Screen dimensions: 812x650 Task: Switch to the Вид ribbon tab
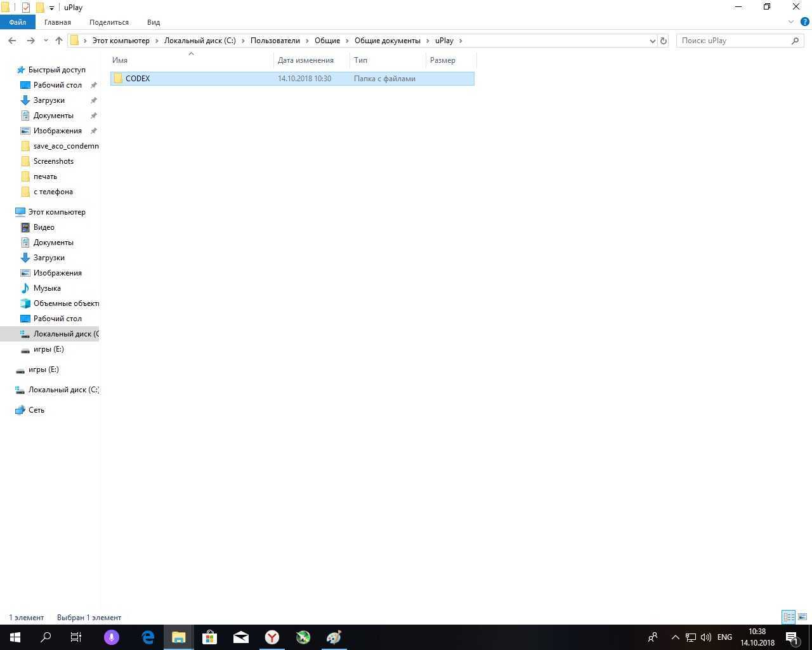click(154, 22)
